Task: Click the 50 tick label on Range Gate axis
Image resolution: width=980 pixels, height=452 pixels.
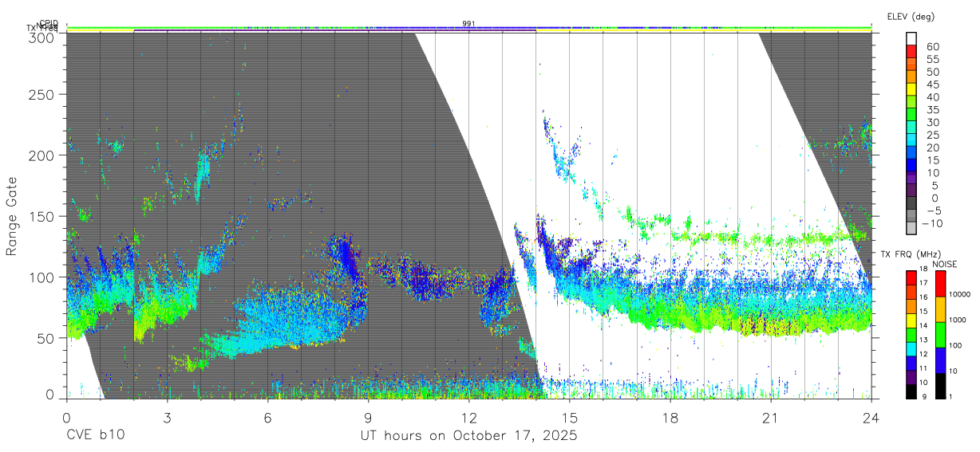Action: pos(44,337)
